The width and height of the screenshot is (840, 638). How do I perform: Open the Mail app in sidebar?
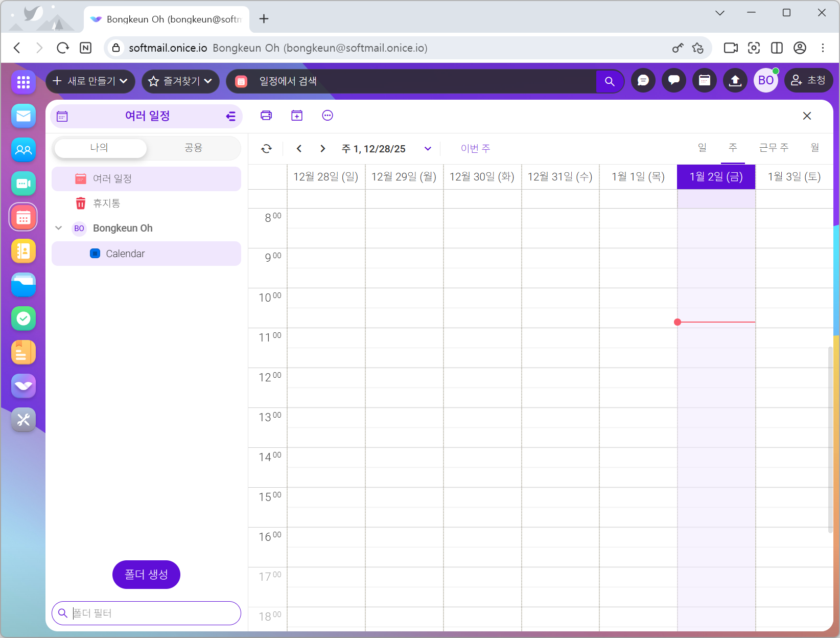(x=24, y=116)
